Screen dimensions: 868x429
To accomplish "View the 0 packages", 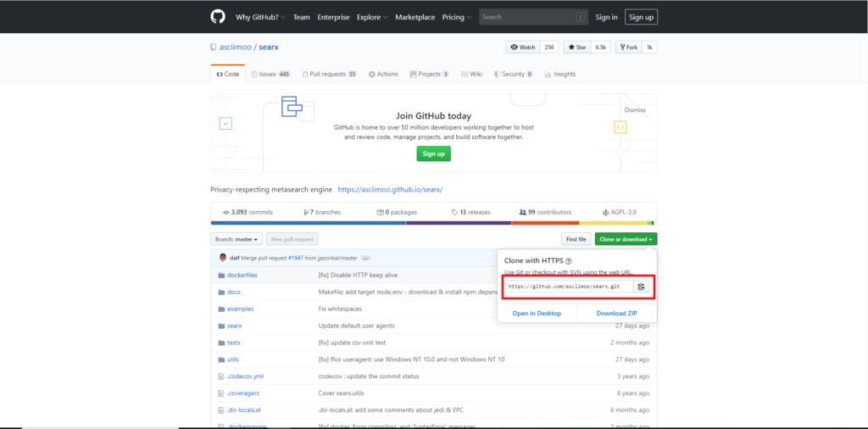I will pos(397,213).
